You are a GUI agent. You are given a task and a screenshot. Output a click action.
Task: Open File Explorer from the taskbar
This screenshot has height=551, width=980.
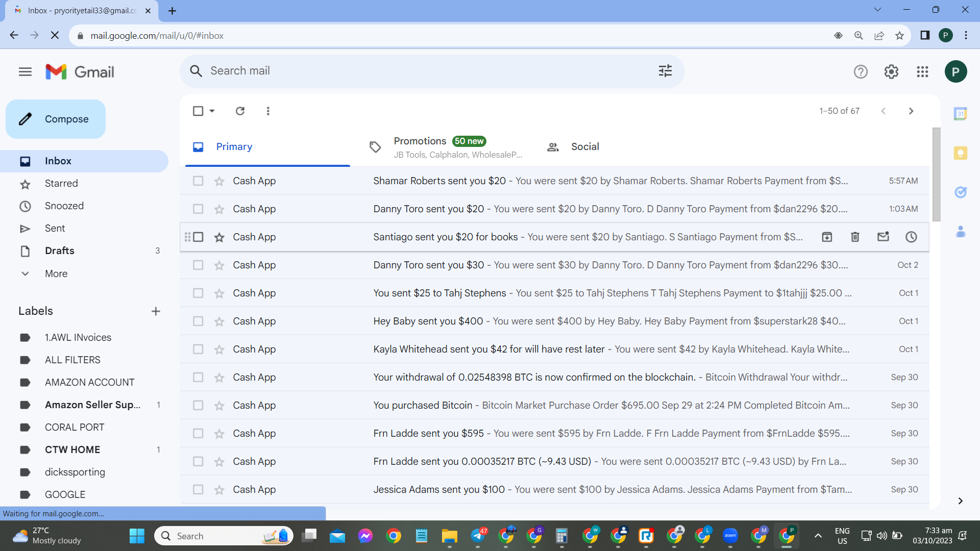pyautogui.click(x=449, y=536)
